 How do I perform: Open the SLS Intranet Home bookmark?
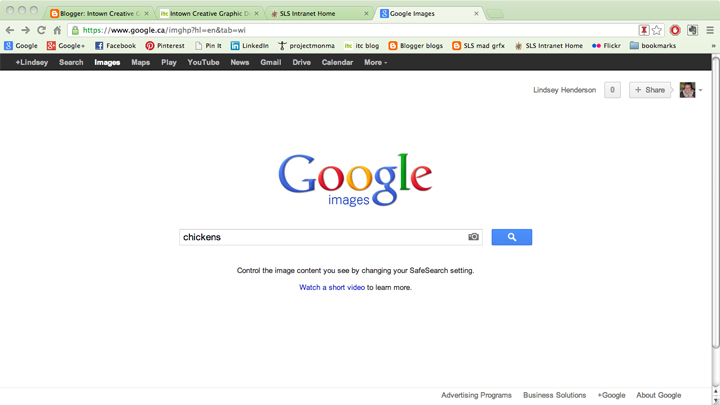click(x=549, y=45)
